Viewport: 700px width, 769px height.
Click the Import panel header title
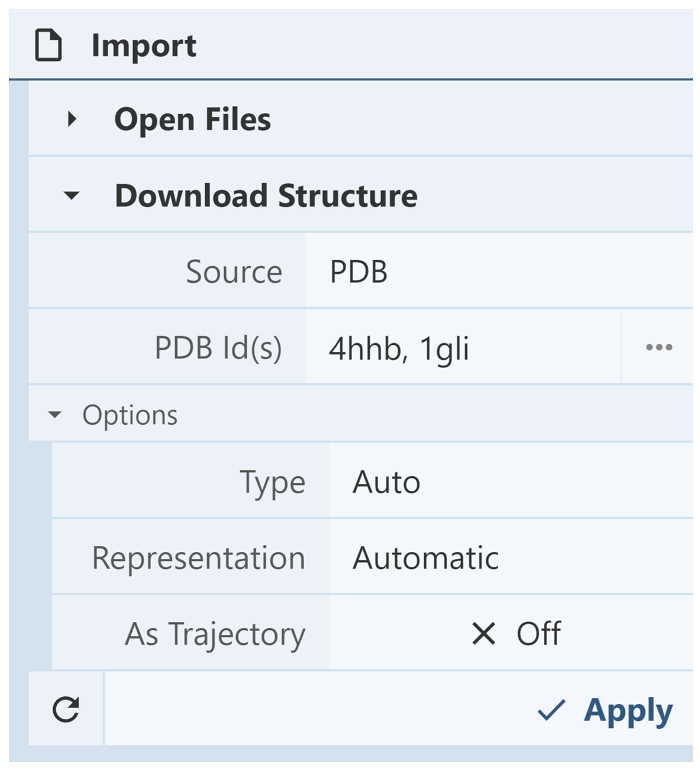tap(144, 46)
